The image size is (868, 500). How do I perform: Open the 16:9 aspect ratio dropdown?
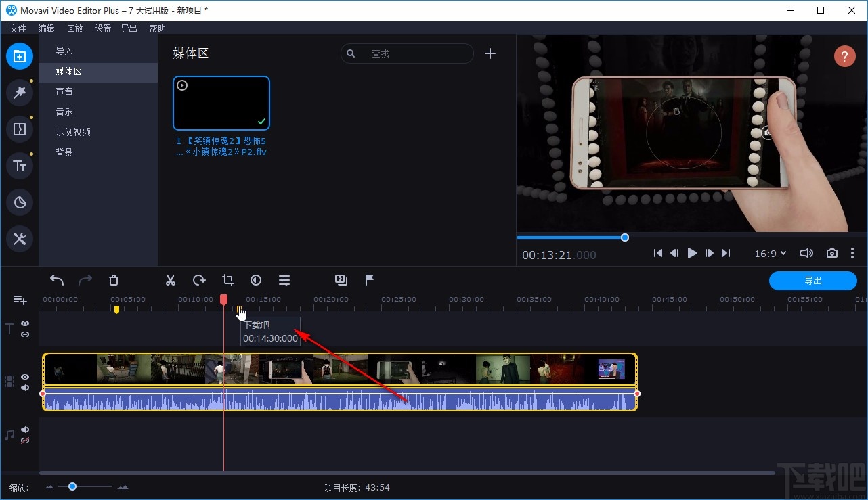(x=771, y=253)
